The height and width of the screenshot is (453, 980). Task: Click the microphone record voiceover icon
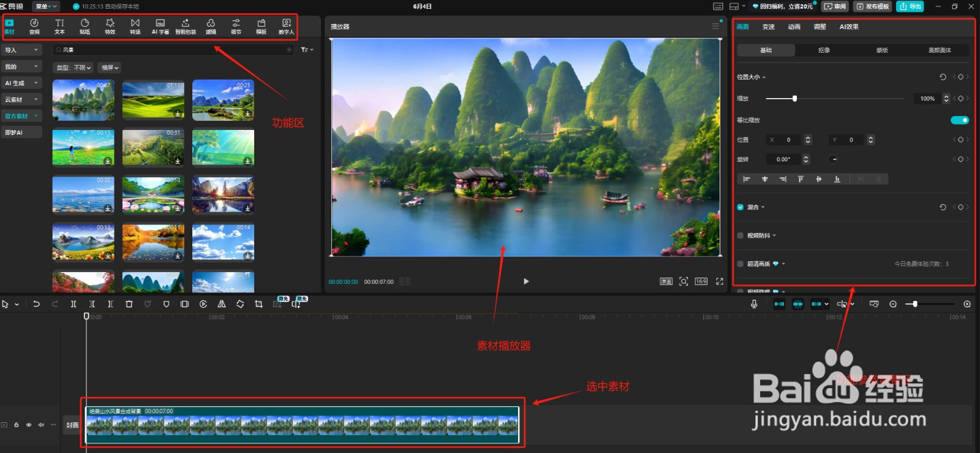click(754, 304)
